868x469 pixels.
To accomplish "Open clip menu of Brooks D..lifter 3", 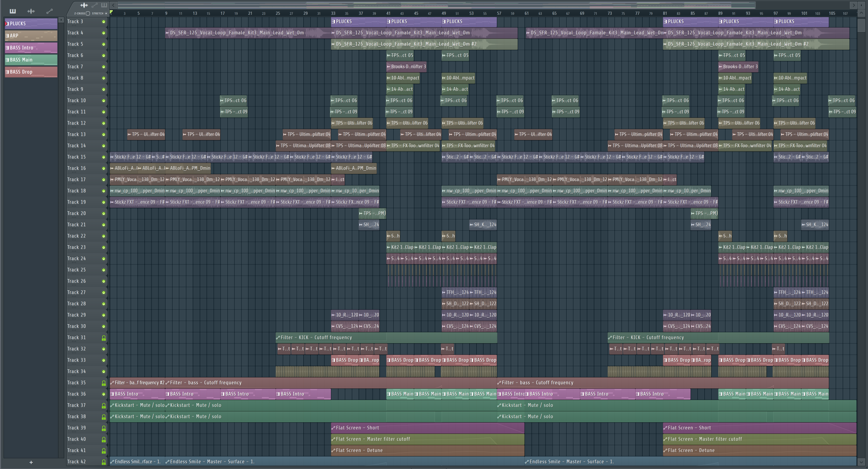I will click(720, 67).
